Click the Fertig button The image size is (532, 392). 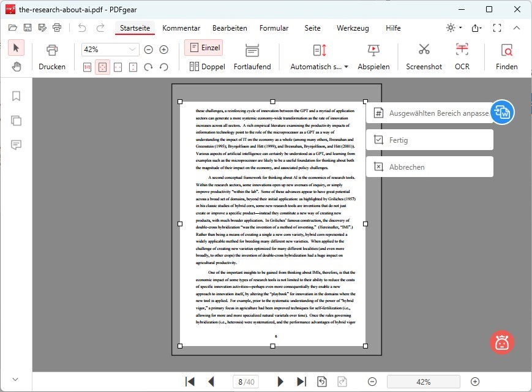pyautogui.click(x=429, y=140)
